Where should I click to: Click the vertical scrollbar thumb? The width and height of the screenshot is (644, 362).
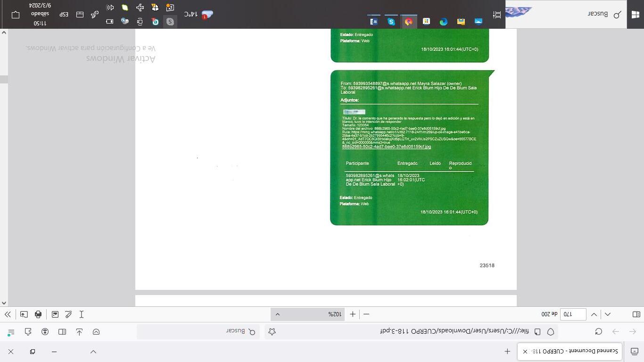click(x=4, y=79)
